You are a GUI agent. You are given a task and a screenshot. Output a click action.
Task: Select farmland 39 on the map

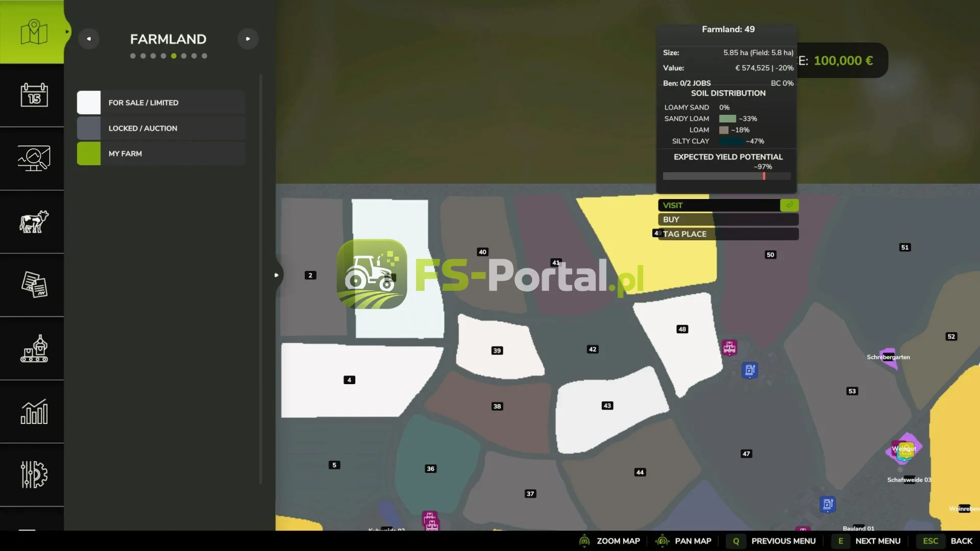(x=497, y=350)
